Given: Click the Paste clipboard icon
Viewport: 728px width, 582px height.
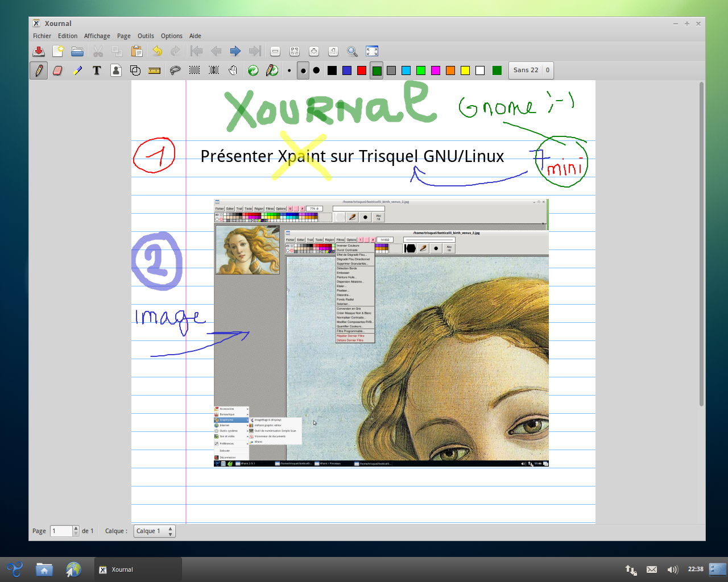Looking at the screenshot, I should pos(136,51).
